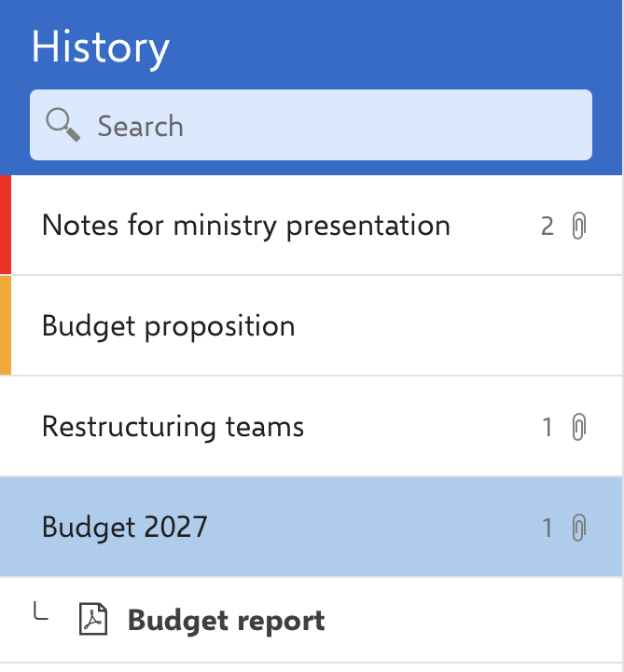Screen dimensions: 624x672
Task: Click the magnifying glass search icon
Action: click(63, 125)
